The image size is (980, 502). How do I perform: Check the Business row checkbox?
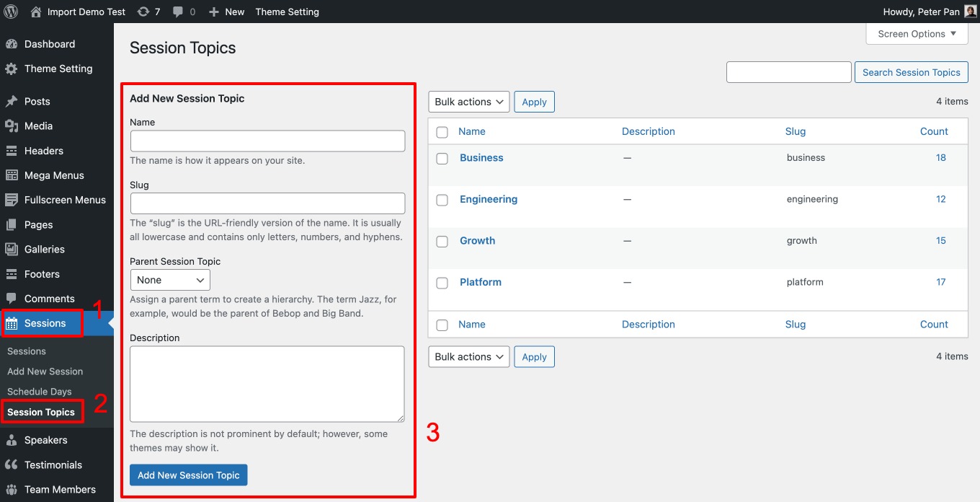[442, 158]
